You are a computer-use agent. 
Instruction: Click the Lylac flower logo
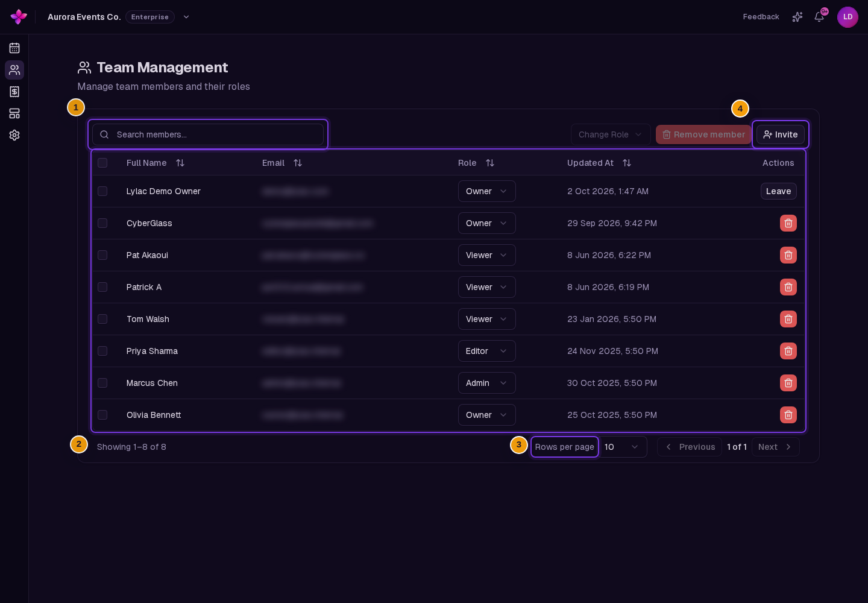point(19,17)
